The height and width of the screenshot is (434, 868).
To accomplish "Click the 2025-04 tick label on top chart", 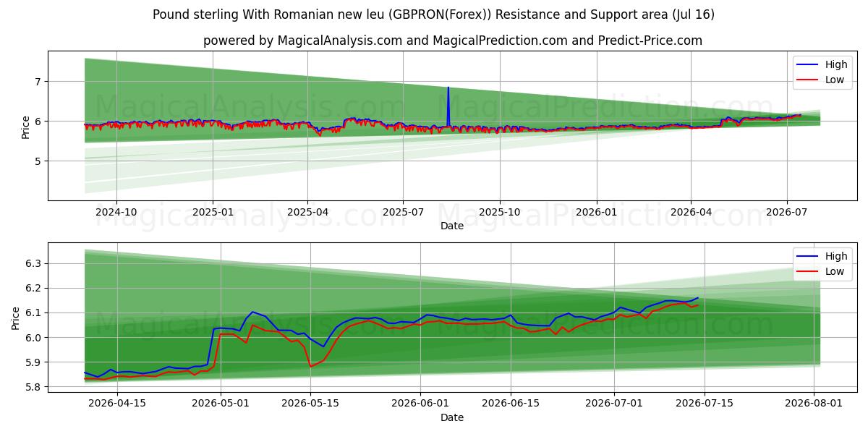I will [307, 212].
